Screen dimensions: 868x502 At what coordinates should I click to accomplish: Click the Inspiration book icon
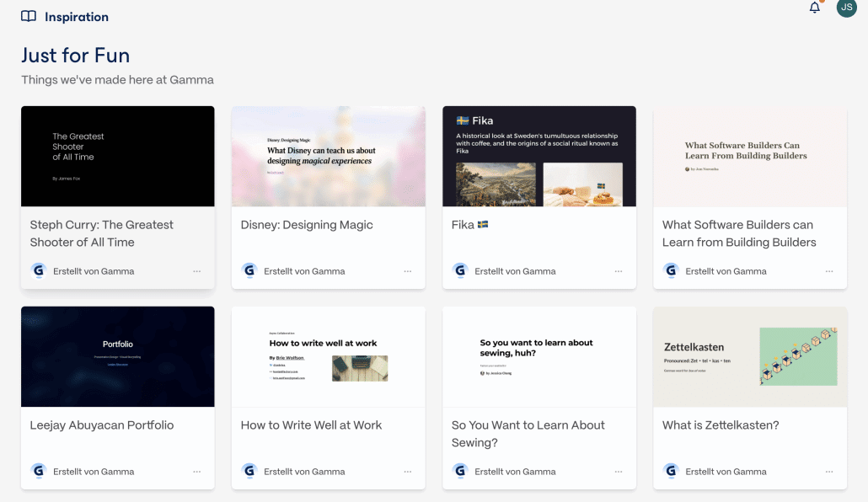click(29, 17)
